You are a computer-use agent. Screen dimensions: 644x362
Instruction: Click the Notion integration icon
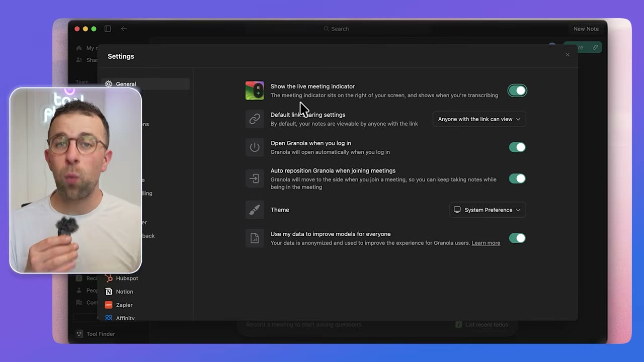109,292
